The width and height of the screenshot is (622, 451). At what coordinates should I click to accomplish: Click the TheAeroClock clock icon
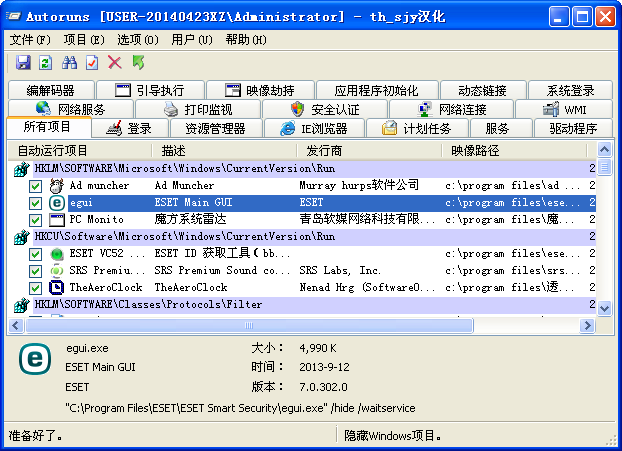click(x=57, y=288)
